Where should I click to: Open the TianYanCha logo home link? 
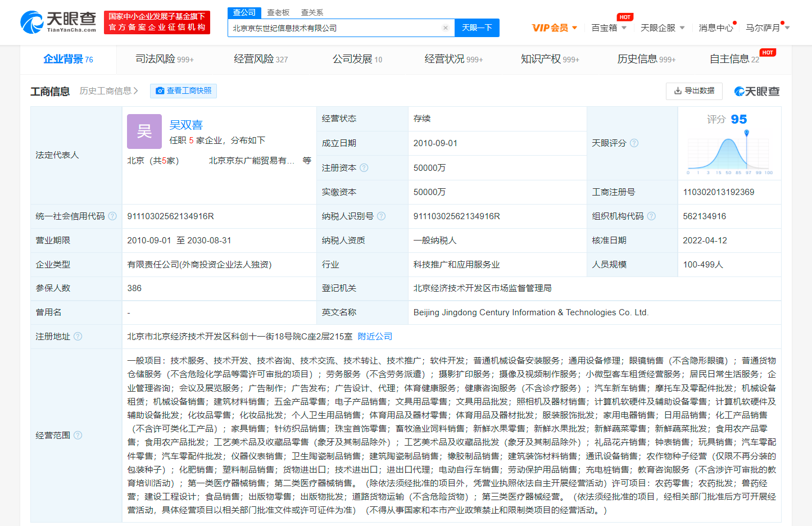coord(58,22)
